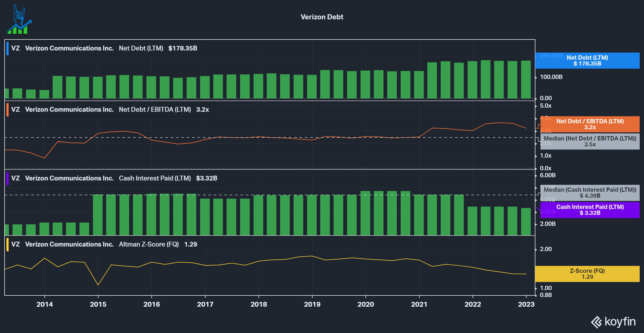Click the orange swatch beside the Net Debt / EBITDA legend
The height and width of the screenshot is (333, 644).
(x=8, y=110)
